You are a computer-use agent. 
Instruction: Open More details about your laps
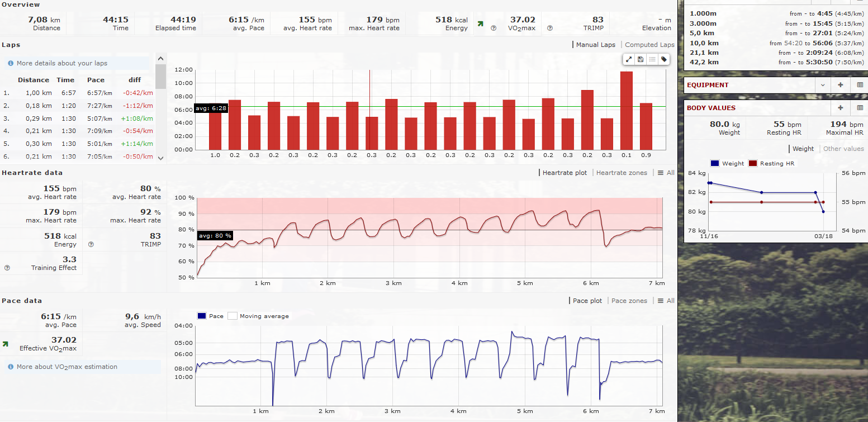[61, 63]
